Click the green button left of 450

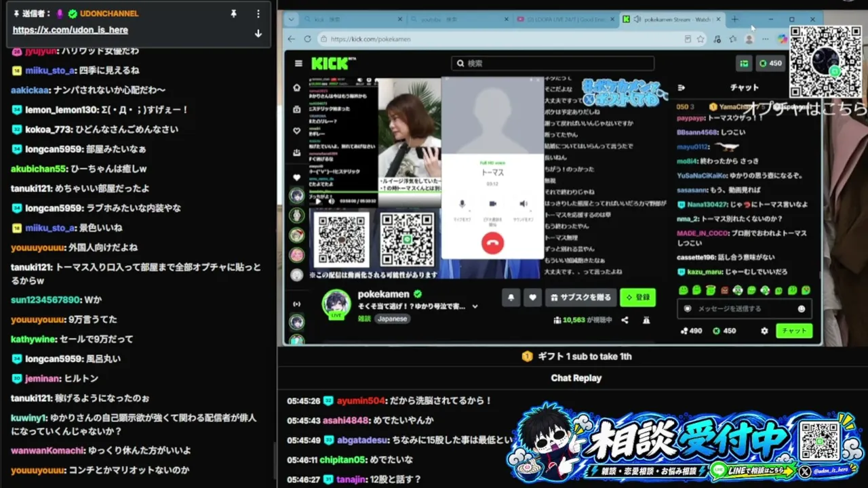(744, 63)
